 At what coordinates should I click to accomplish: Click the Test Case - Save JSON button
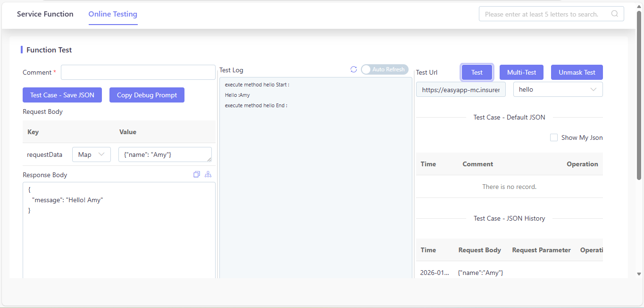(x=62, y=95)
